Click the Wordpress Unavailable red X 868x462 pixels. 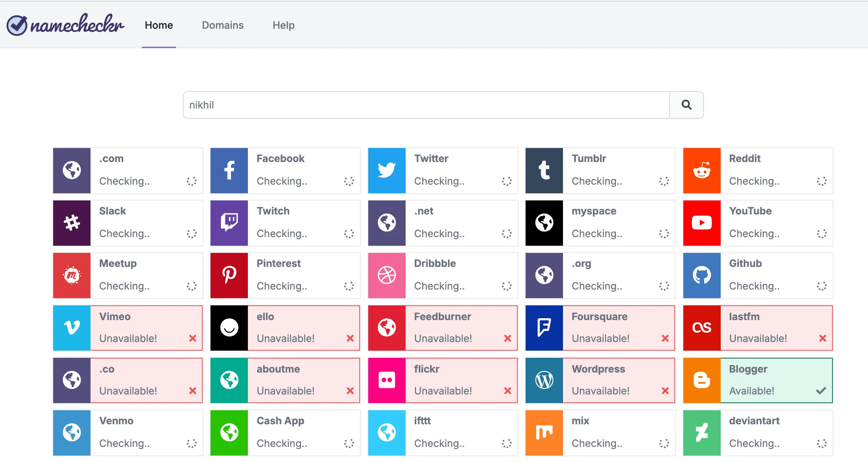click(x=665, y=391)
